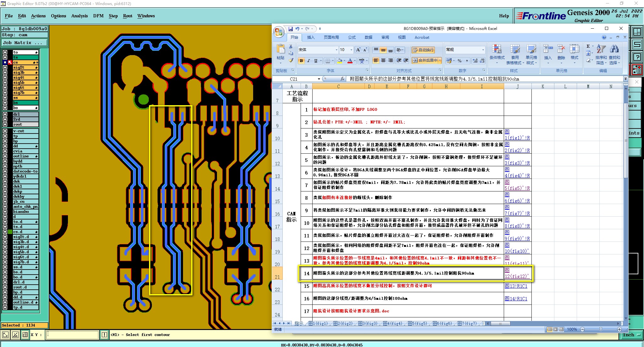Open Sort and Filter (排序和筛选)
644x347 pixels.
pos(601,54)
